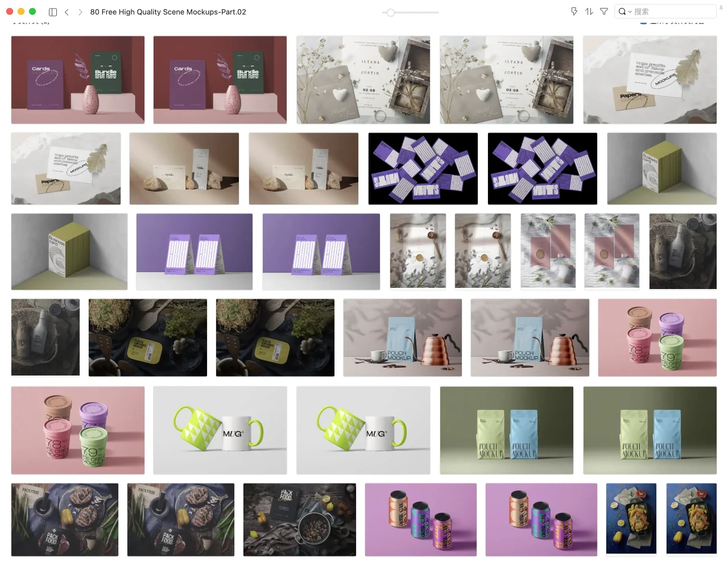Screen dimensions: 728x569
Task: Select the left MUG green mug thumbnail
Action: click(220, 430)
